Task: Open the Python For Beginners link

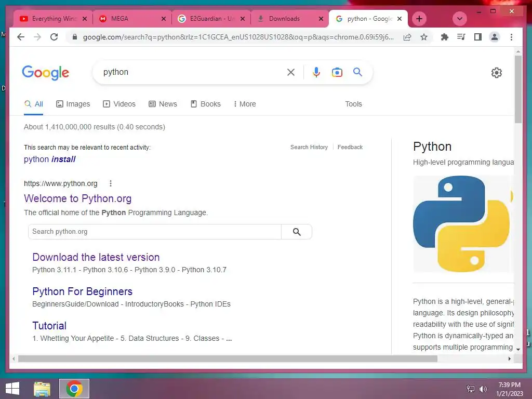Action: pyautogui.click(x=83, y=291)
